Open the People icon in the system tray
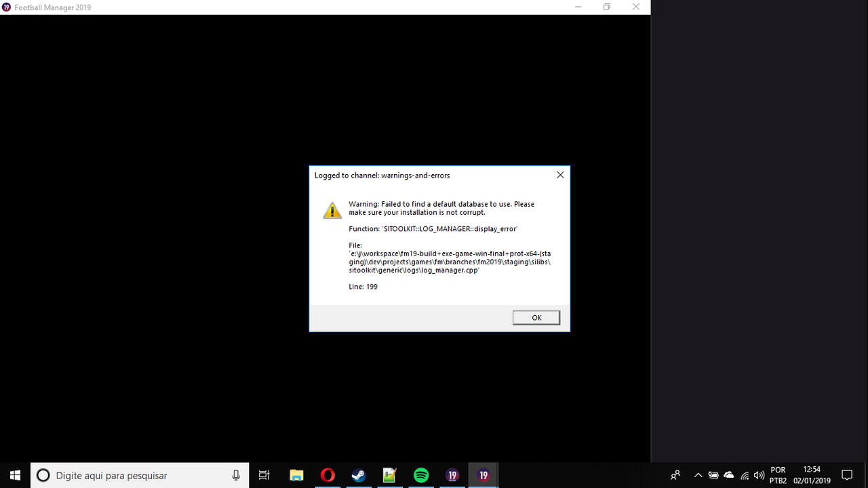The height and width of the screenshot is (488, 868). pyautogui.click(x=675, y=475)
